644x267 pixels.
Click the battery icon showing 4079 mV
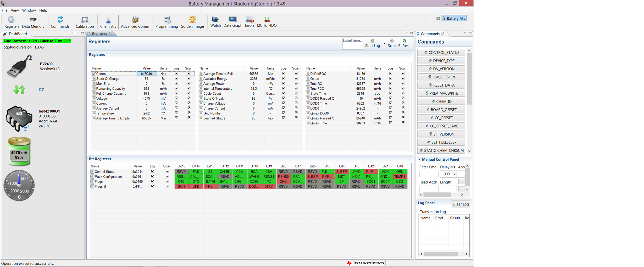(x=19, y=151)
